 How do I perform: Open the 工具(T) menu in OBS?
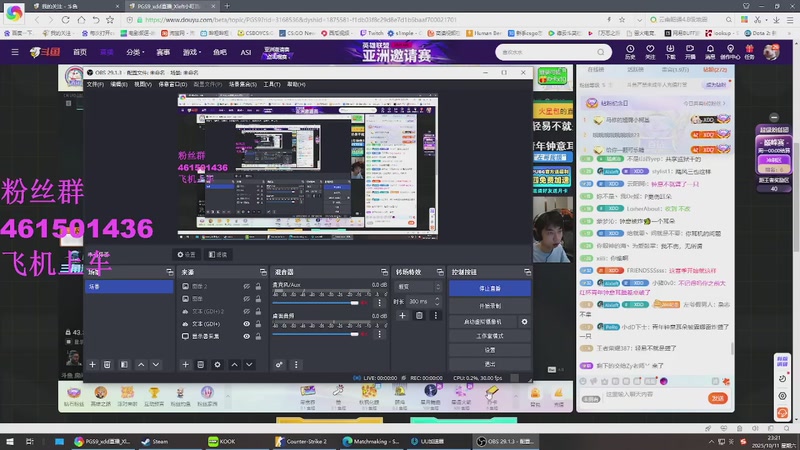(x=272, y=84)
